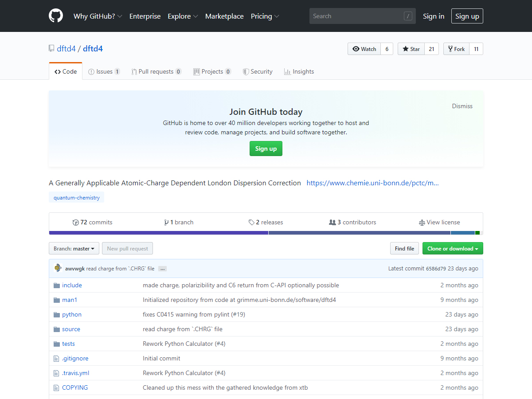Image resolution: width=532 pixels, height=399 pixels.
Task: Dismiss the Join GitHub banner
Action: [x=462, y=106]
